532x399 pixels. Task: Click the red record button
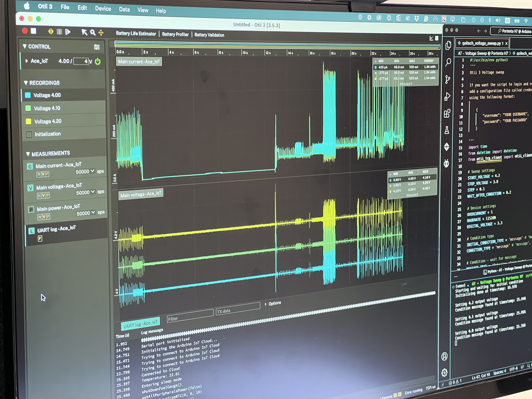pos(25,31)
